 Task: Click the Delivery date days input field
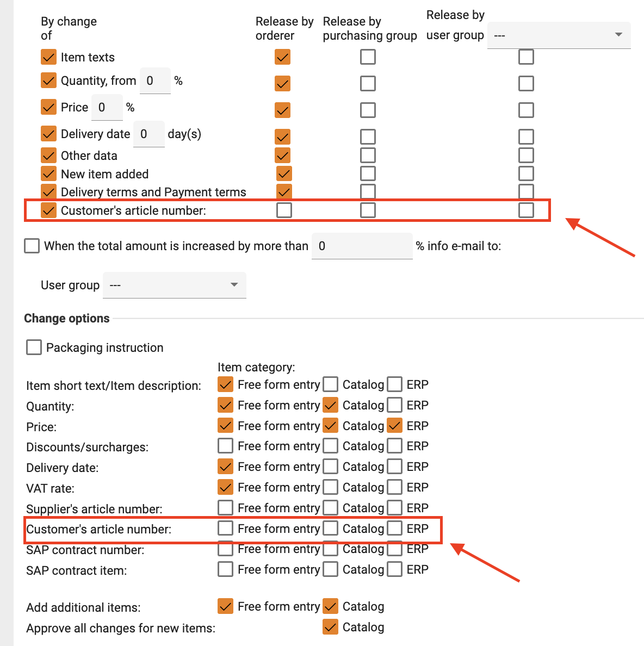coord(148,134)
